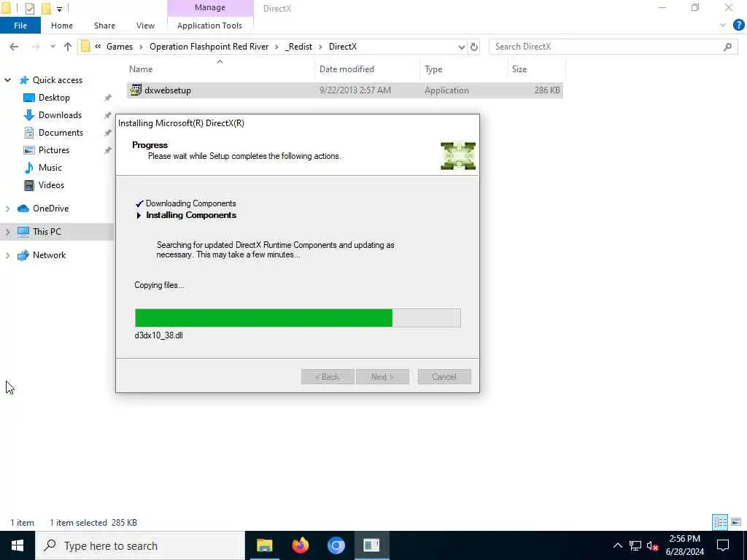The height and width of the screenshot is (560, 747).
Task: Go back using the back arrow
Action: coord(15,47)
